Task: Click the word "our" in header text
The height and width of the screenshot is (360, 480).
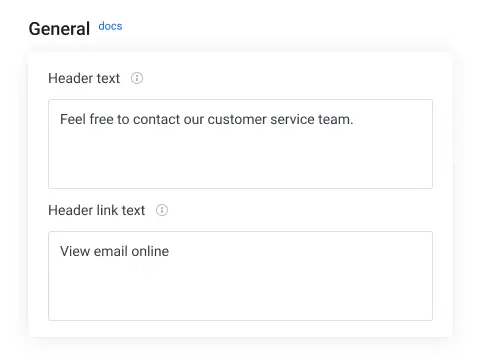Action: pyautogui.click(x=194, y=120)
